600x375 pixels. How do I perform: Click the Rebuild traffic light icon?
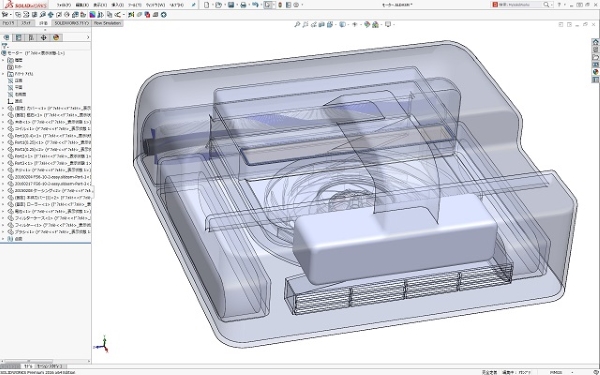(280, 5)
